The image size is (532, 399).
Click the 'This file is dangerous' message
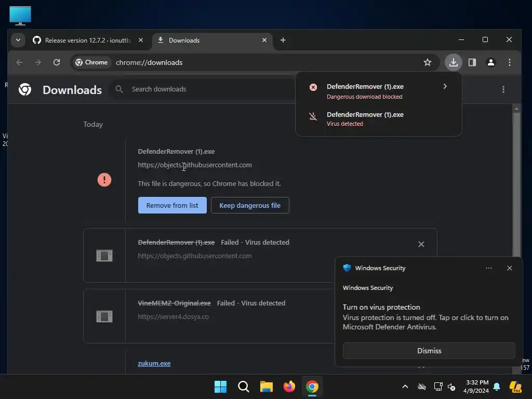[209, 183]
